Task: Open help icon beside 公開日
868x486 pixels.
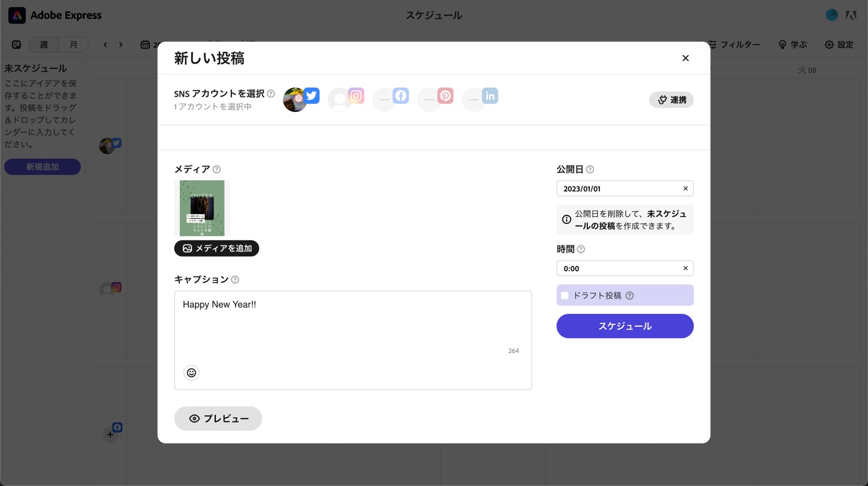Action: point(590,169)
